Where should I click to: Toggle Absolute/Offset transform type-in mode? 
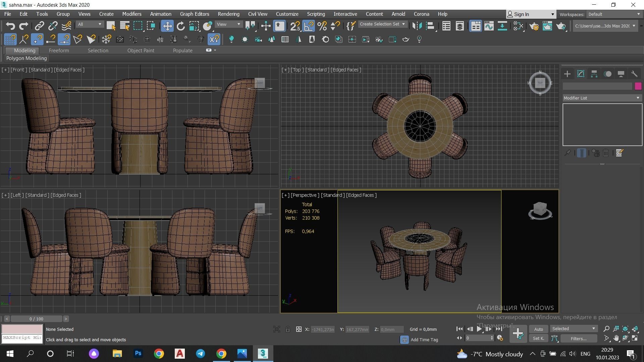(x=299, y=329)
